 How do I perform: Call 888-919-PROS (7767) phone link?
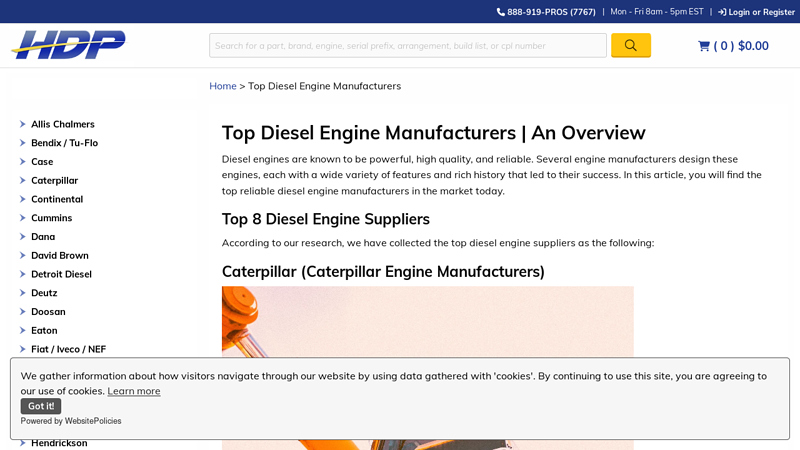(x=551, y=12)
